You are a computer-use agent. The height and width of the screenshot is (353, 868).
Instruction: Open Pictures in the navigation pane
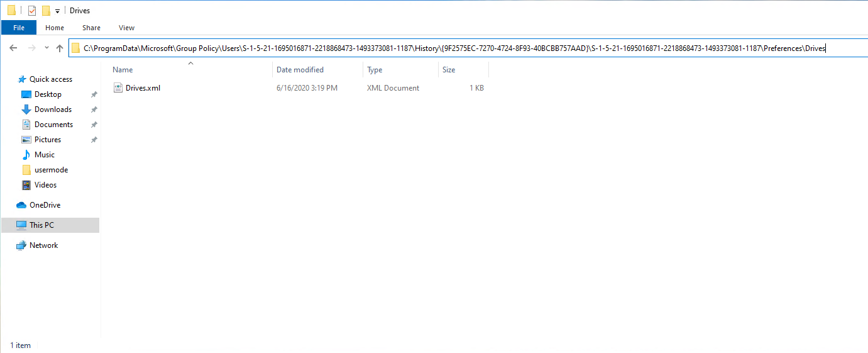click(48, 140)
